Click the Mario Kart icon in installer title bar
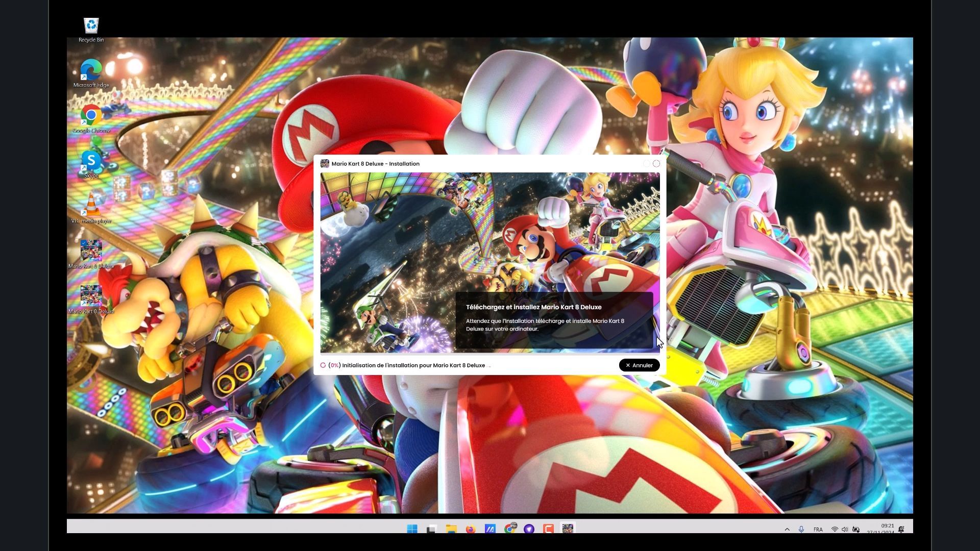Viewport: 980px width, 551px height. point(325,164)
